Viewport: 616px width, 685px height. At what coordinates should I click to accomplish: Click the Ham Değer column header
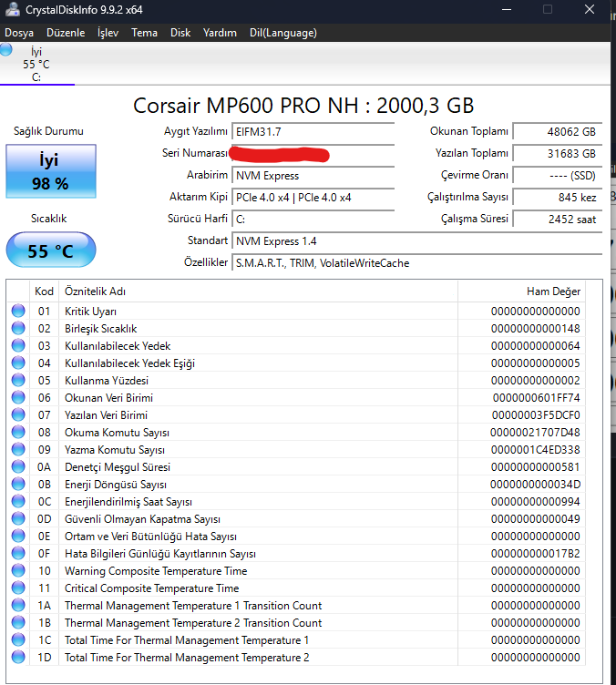coord(521,291)
